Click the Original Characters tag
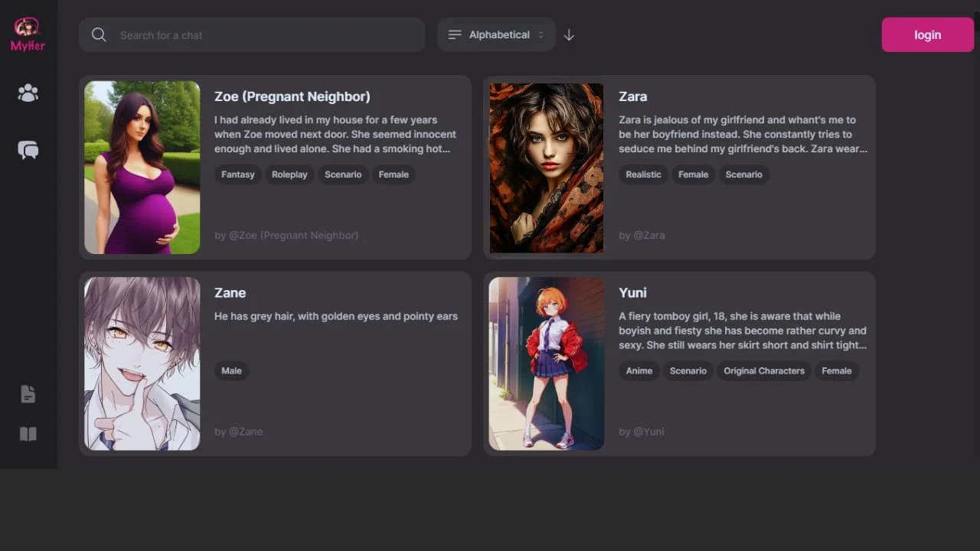Screen dimensions: 980x551 pyautogui.click(x=764, y=371)
